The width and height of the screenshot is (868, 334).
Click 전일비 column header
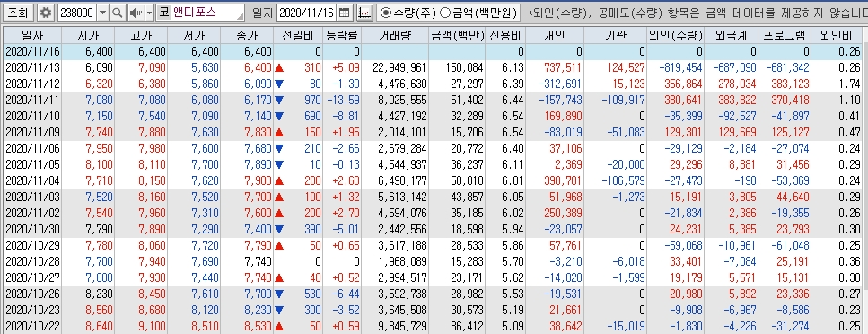[298, 36]
